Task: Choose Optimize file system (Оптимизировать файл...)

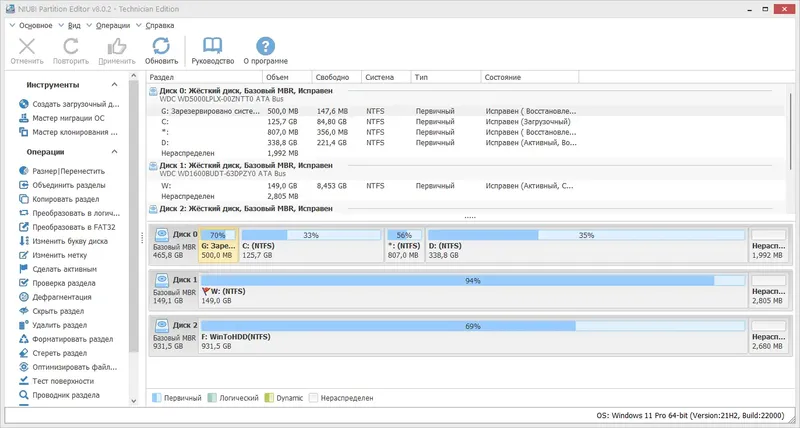Action: click(68, 367)
